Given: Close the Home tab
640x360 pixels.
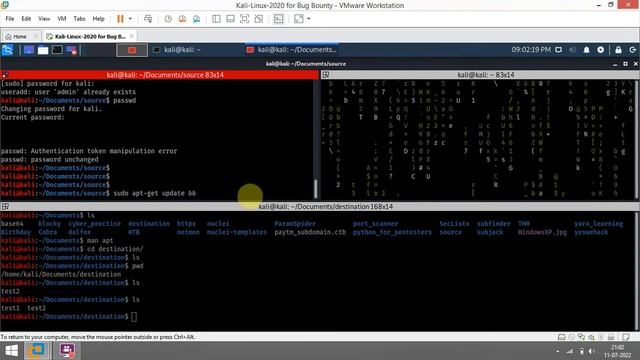Looking at the screenshot, I should 36,36.
